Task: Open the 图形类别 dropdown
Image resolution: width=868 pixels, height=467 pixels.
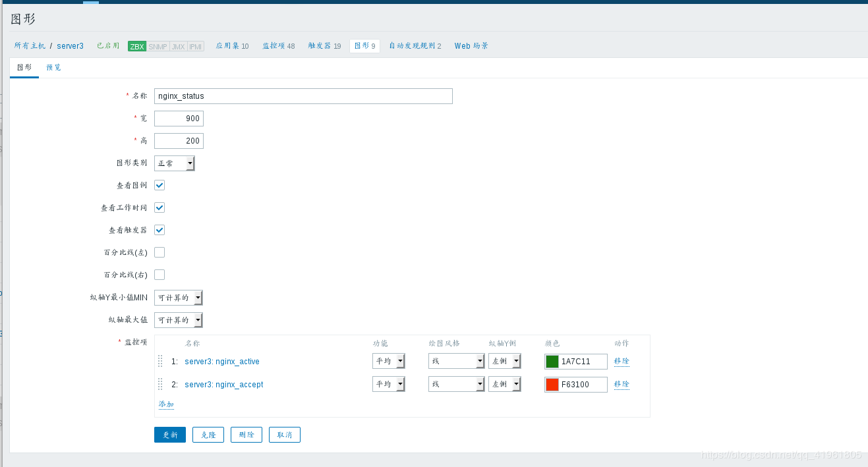Action: click(175, 163)
